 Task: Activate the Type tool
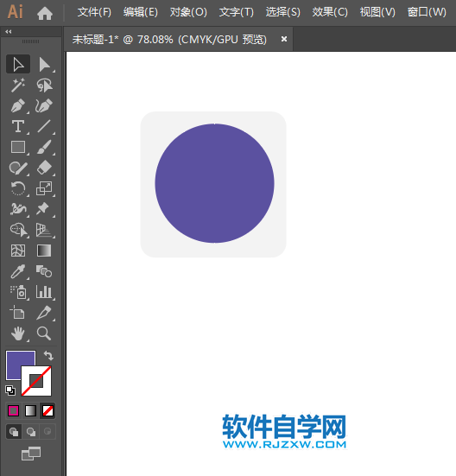pos(18,126)
